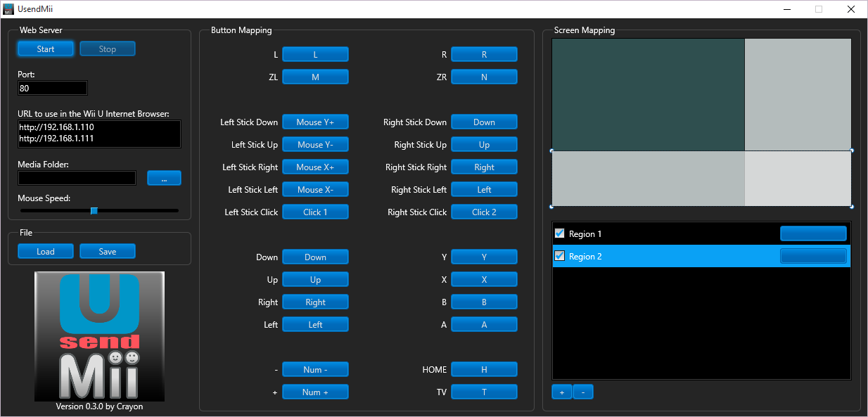Click the Port input field

tap(53, 88)
